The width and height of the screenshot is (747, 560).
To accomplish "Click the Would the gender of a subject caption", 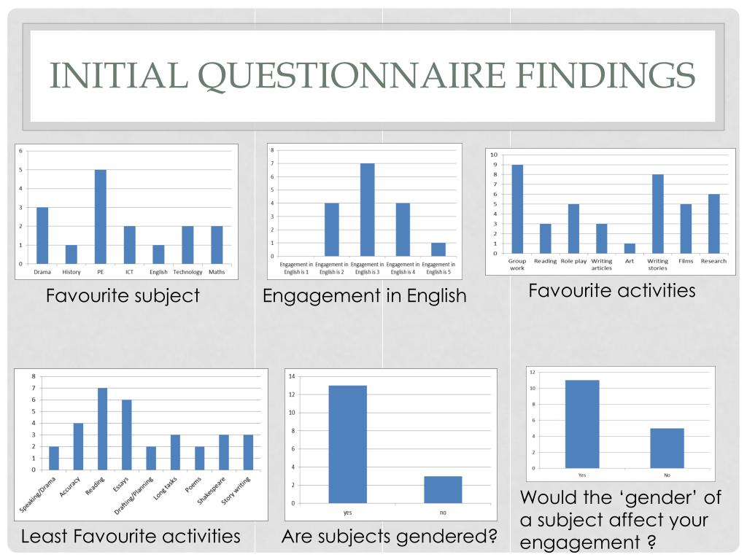I will (620, 519).
